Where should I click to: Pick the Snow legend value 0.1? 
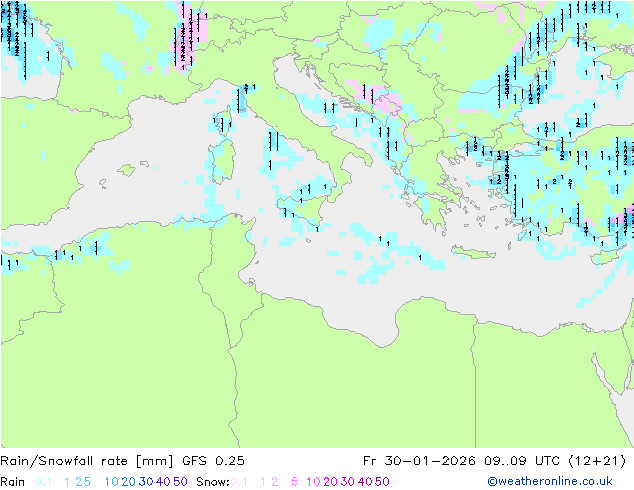(239, 482)
